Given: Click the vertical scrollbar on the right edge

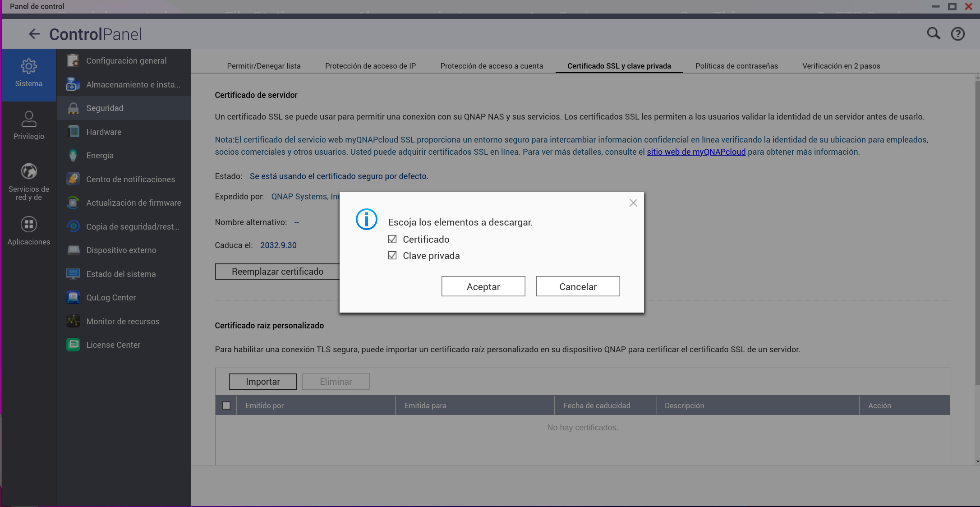Looking at the screenshot, I should coord(977,226).
